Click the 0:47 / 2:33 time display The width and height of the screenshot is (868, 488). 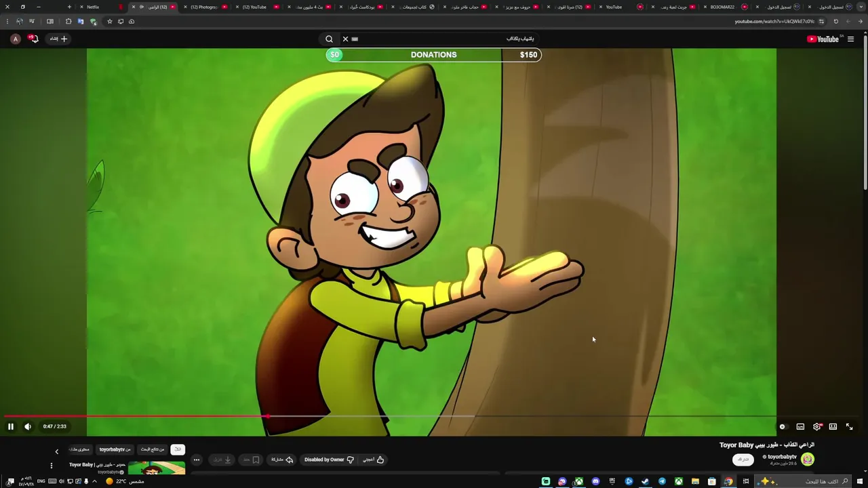click(55, 426)
